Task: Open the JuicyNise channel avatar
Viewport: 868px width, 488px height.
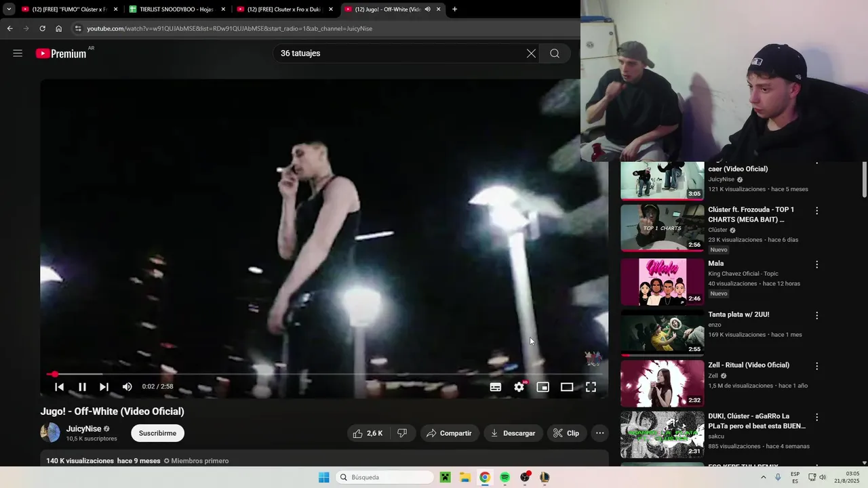Action: click(50, 432)
